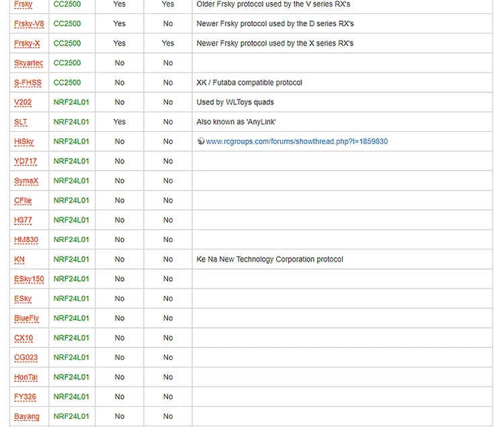Open the rcgroups.com forum thread link
This screenshot has height=427, width=504.
coord(296,141)
